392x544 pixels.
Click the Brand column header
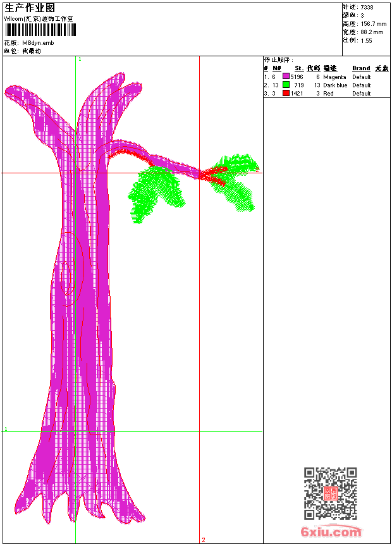click(x=361, y=68)
